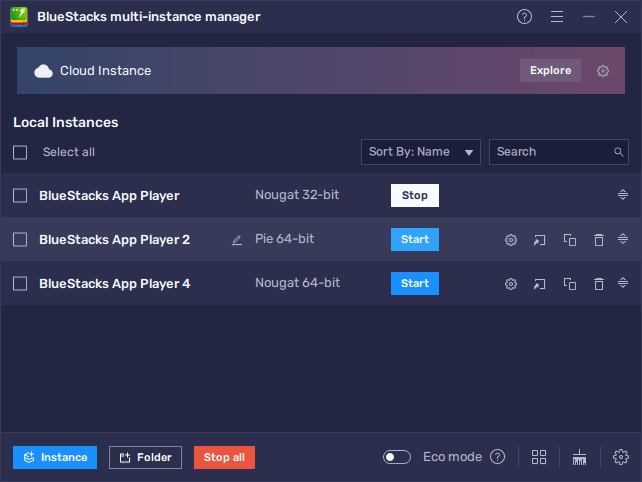Click the Cloud Instance cloud icon

pos(43,71)
